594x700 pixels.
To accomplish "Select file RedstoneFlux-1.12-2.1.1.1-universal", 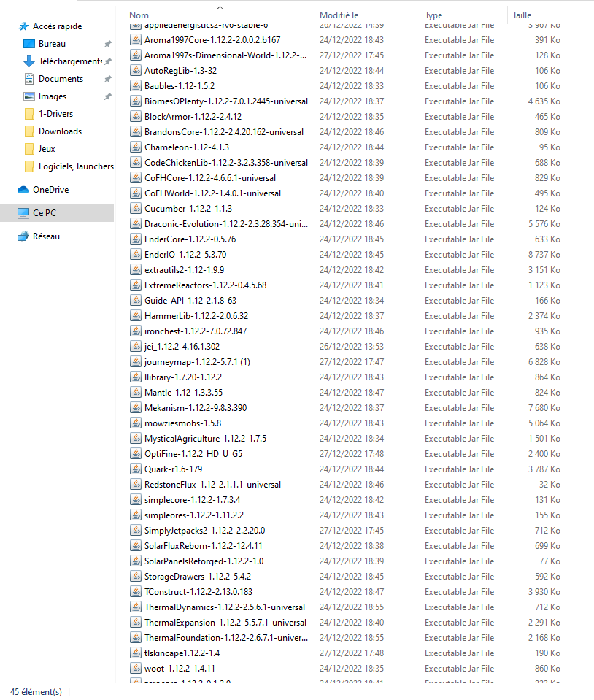I will 212,485.
